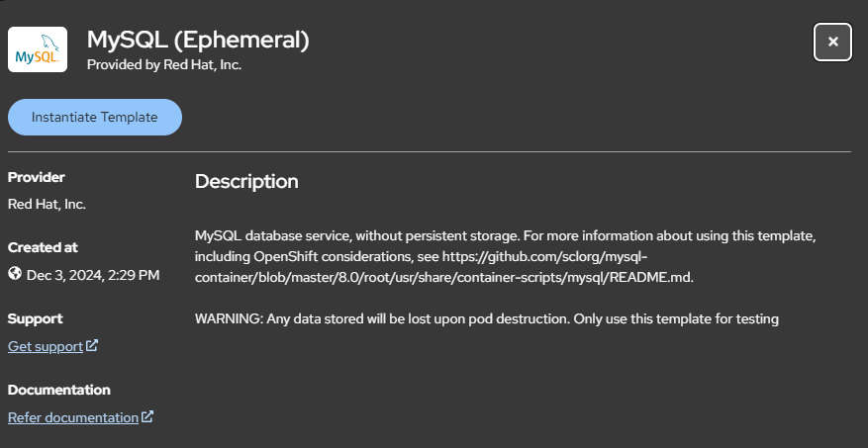The height and width of the screenshot is (448, 868).
Task: Click the MySQL dolphin logo icon
Action: pos(38,49)
